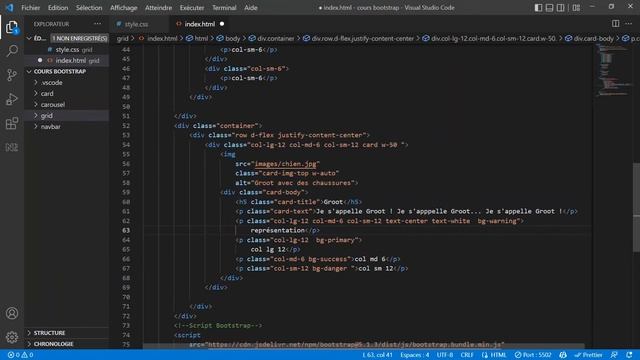Open editor More Actions ellipsis
The height and width of the screenshot is (360, 640).
pos(629,24)
